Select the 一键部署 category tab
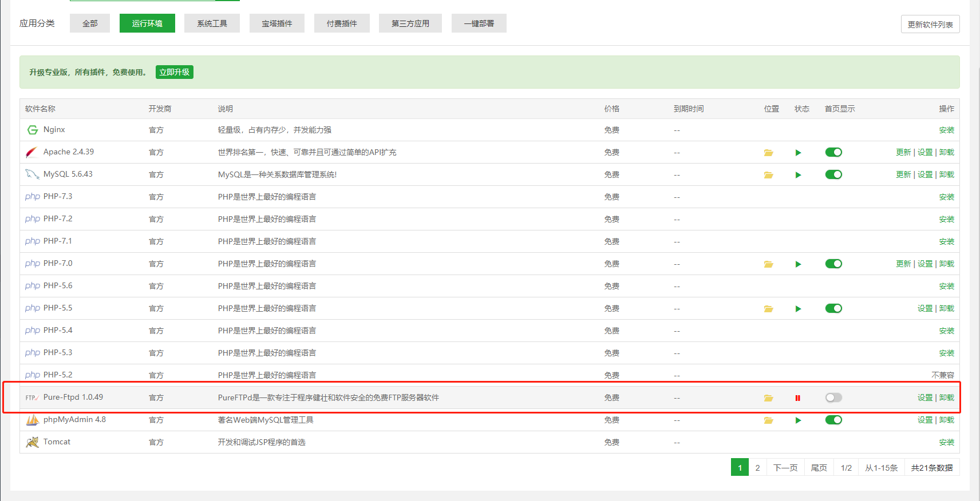The height and width of the screenshot is (501, 980). [479, 23]
